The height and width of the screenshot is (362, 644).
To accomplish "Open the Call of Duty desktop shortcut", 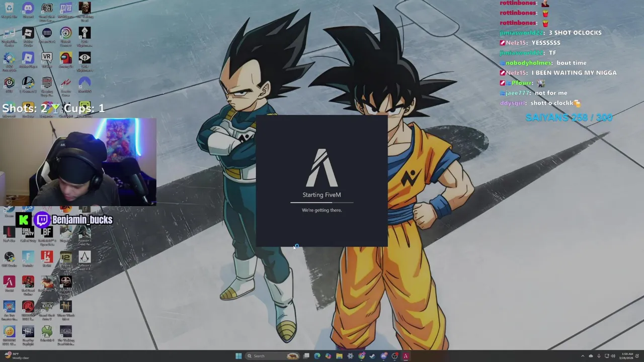I will tap(28, 233).
